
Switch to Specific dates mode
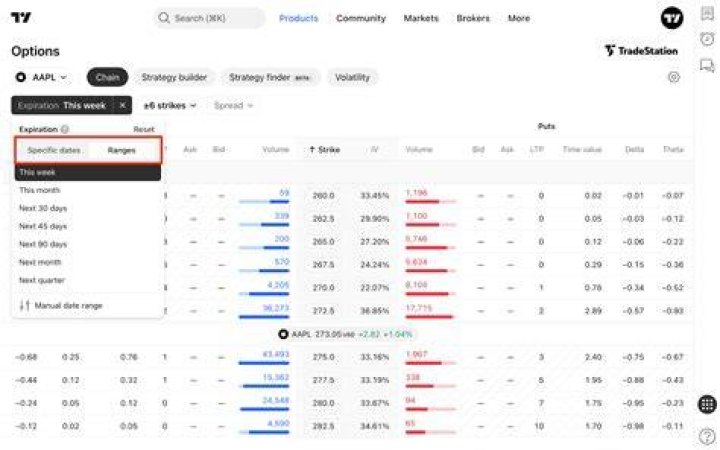(53, 150)
